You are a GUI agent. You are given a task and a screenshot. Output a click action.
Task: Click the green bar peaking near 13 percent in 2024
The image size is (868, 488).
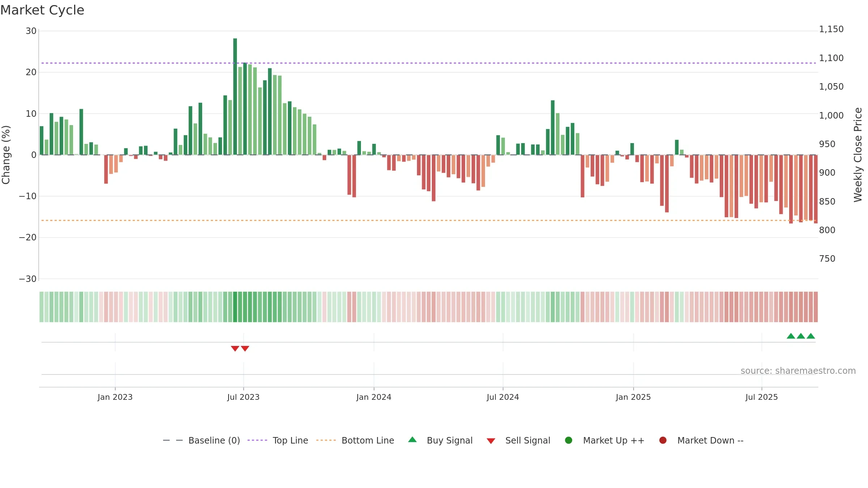click(553, 128)
